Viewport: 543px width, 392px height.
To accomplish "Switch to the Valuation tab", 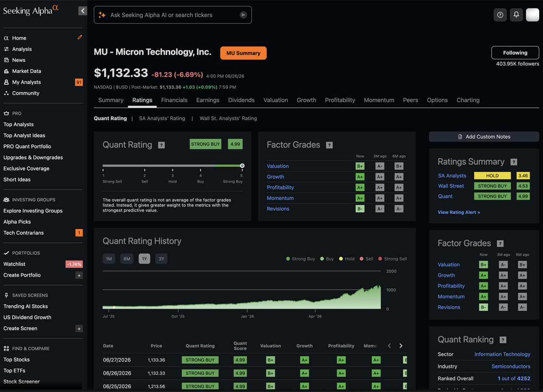I will pyautogui.click(x=276, y=100).
